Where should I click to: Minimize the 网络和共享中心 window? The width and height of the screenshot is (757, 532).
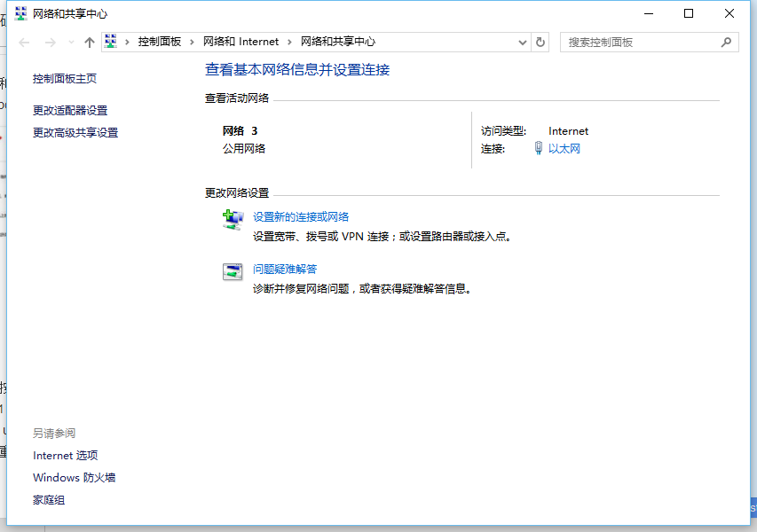click(649, 13)
